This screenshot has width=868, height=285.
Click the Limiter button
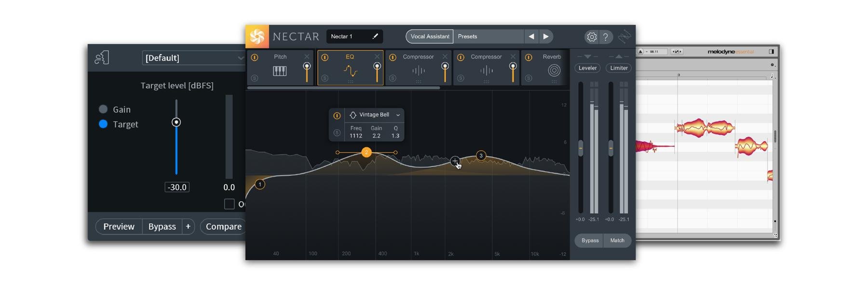point(619,68)
